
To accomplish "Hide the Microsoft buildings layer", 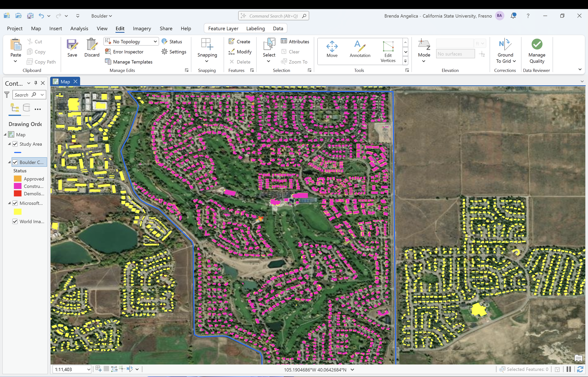I will pos(15,203).
